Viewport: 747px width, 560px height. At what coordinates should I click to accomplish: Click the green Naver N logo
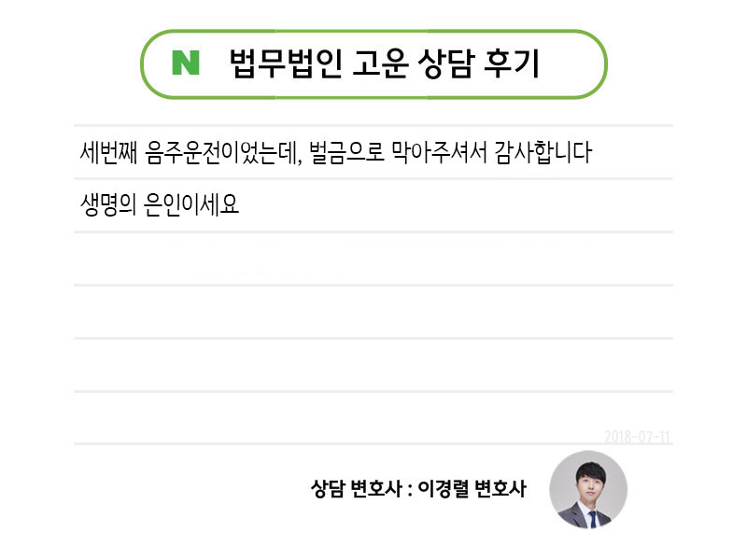(186, 63)
